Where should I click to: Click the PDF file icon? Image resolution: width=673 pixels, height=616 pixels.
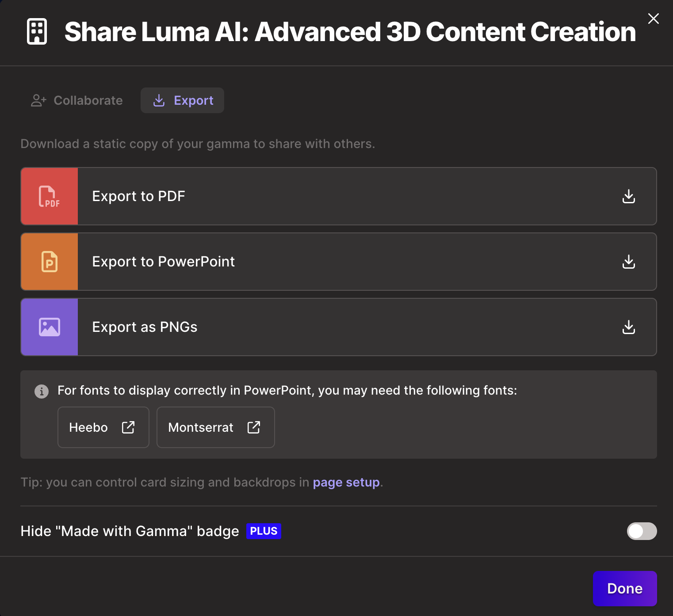[49, 196]
